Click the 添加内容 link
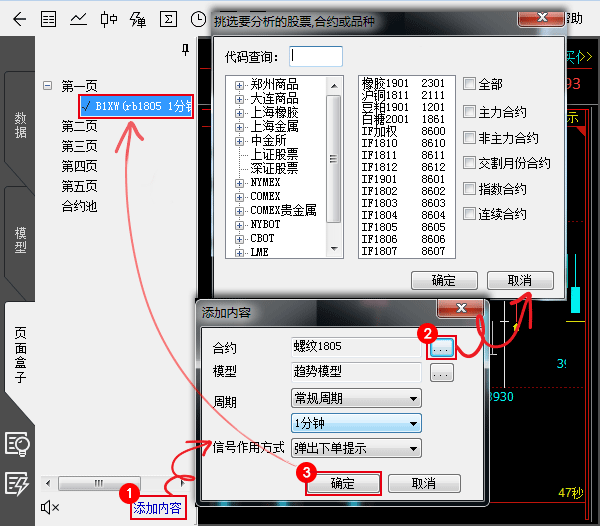This screenshot has width=600, height=526. tap(159, 508)
